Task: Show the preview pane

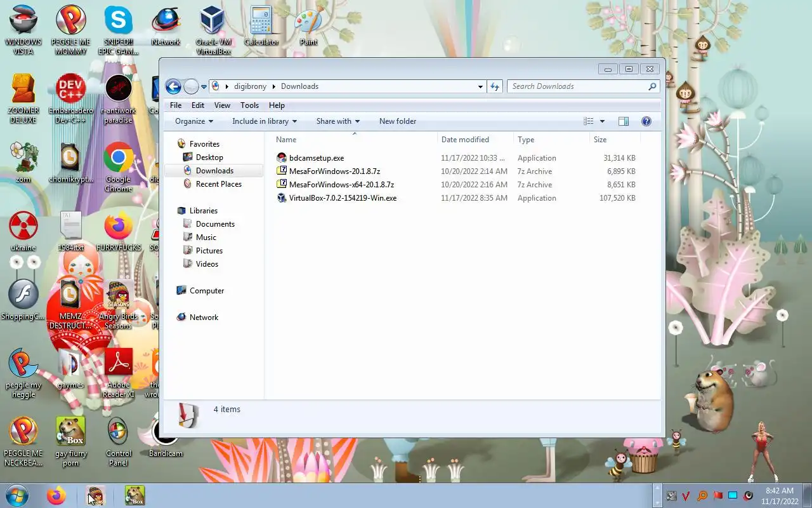Action: [624, 121]
